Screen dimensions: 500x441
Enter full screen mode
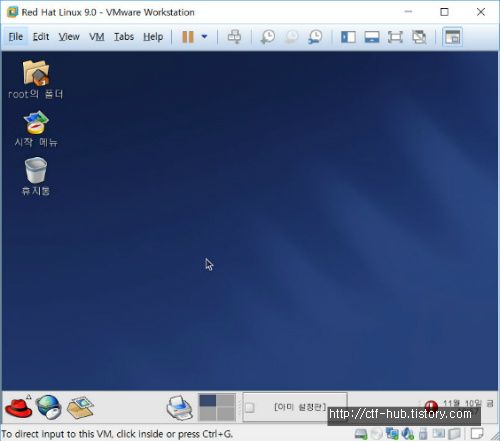click(x=395, y=37)
